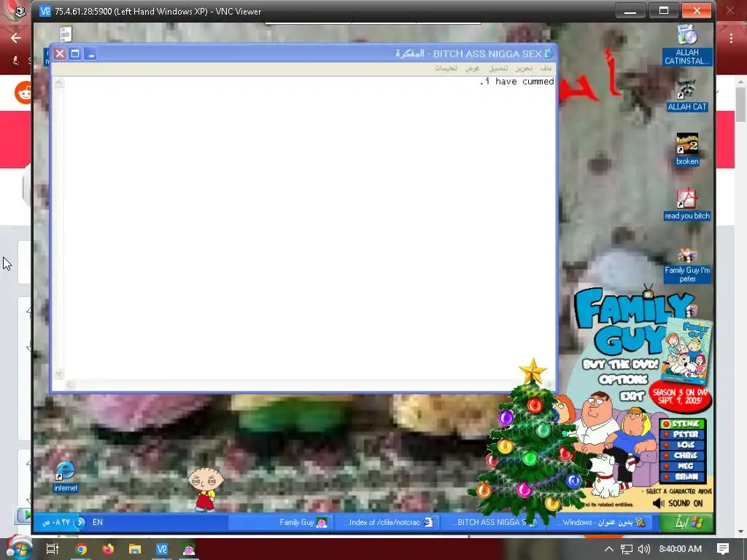Open the Notepad ملف (File) menu
This screenshot has height=560, width=747.
[x=546, y=69]
